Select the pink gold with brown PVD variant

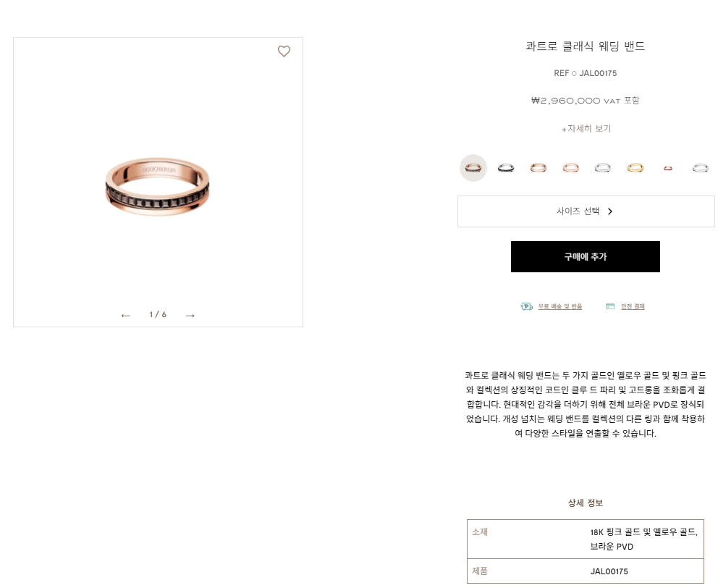pos(473,168)
